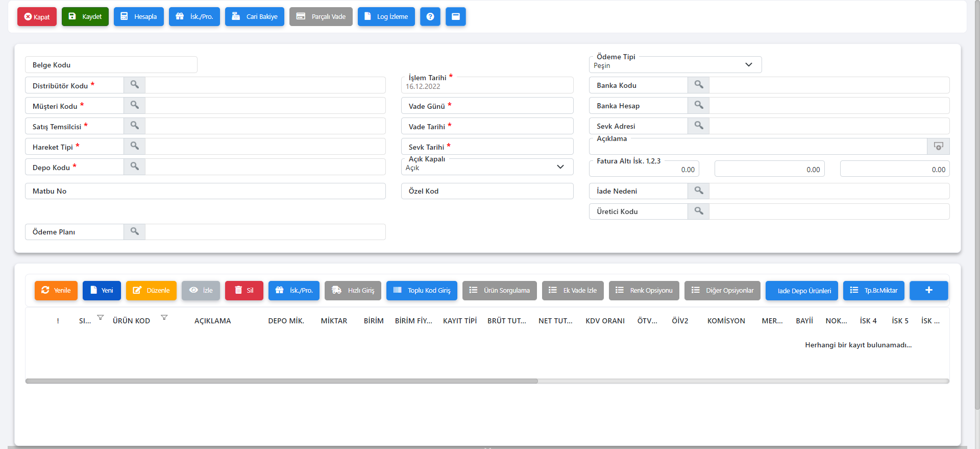Screen dimensions: 980x449
Task: Open filter menu on SI... column
Action: (x=101, y=318)
